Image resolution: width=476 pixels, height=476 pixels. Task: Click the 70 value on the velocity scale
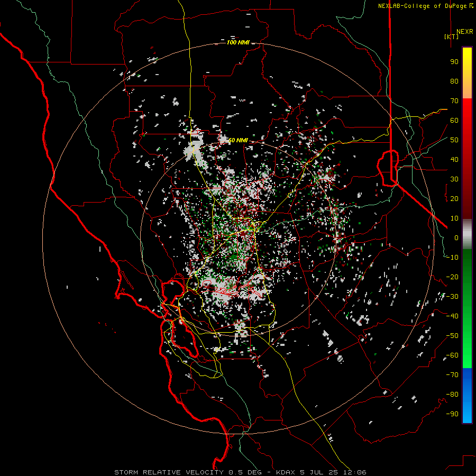click(454, 101)
